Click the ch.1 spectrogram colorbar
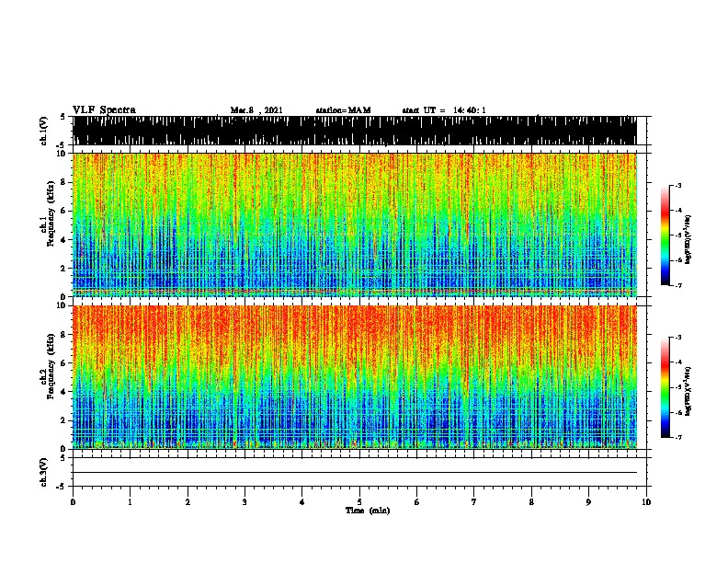Image resolution: width=728 pixels, height=563 pixels. 665,236
